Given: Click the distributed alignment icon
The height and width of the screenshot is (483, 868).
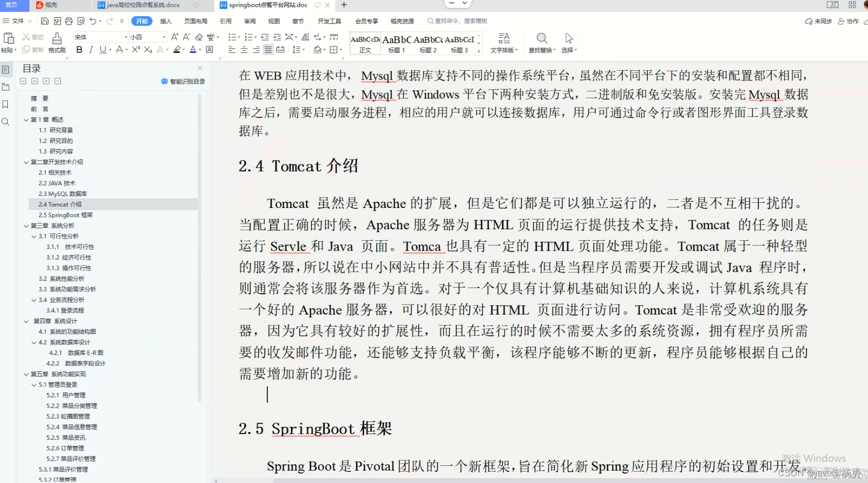Looking at the screenshot, I should point(280,49).
